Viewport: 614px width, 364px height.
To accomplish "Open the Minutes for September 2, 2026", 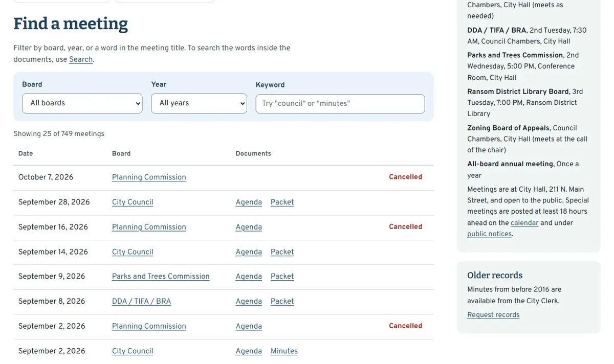I will [x=284, y=351].
